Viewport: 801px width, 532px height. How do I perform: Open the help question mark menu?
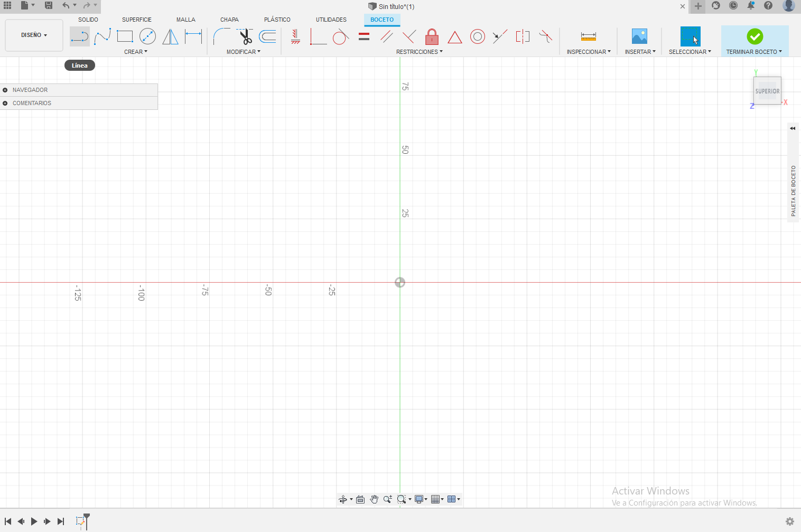click(768, 6)
